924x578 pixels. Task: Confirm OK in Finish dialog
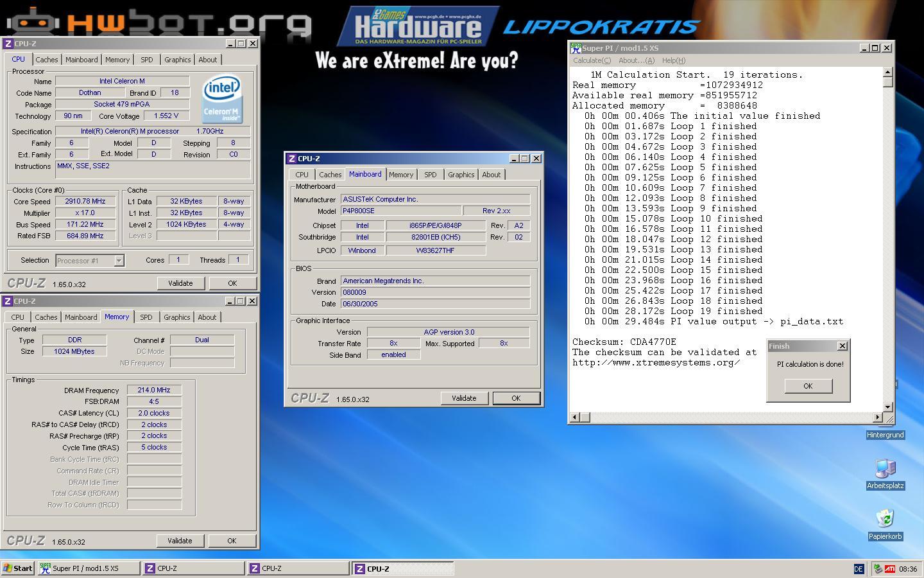pyautogui.click(x=808, y=386)
